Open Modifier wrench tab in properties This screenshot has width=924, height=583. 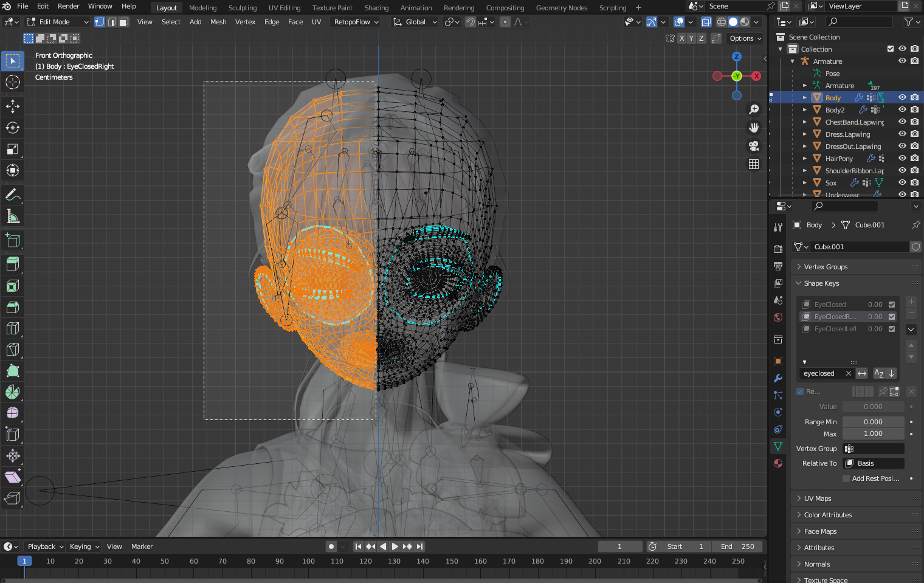(x=778, y=378)
